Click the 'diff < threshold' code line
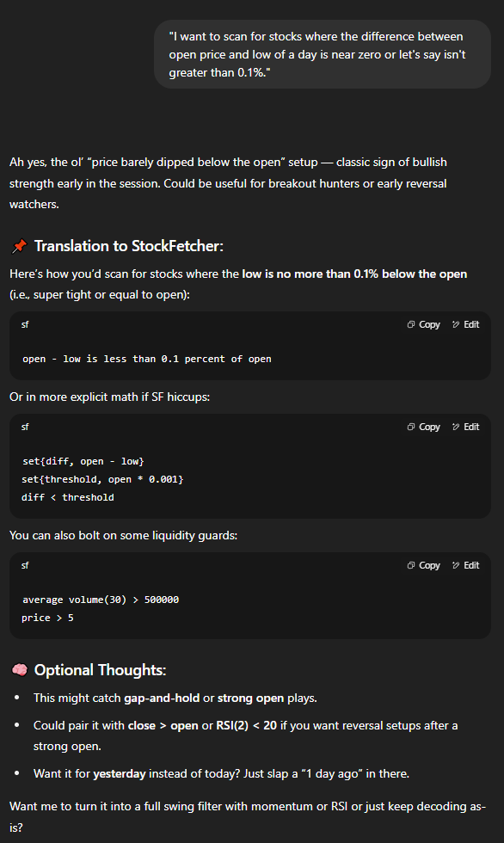504x843 pixels. click(68, 497)
